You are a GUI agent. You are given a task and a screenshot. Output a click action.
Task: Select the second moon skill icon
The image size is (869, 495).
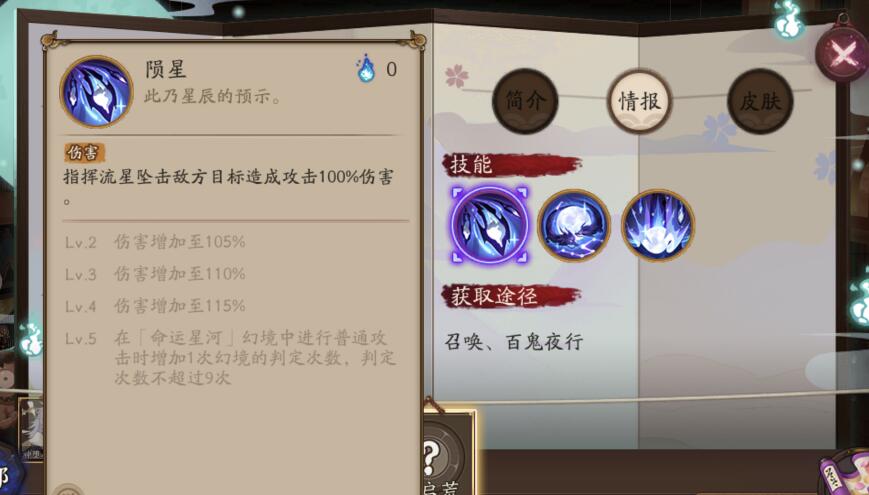tap(574, 225)
